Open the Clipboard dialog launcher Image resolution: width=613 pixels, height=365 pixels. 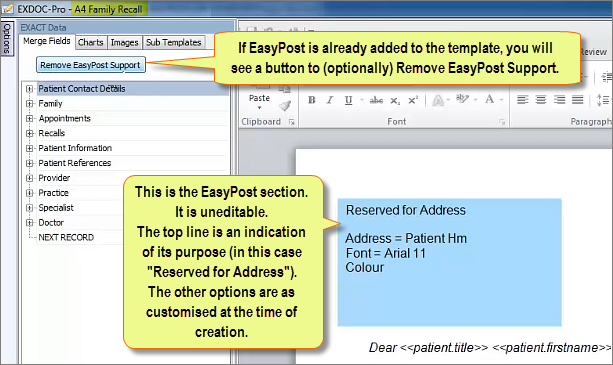(x=291, y=122)
